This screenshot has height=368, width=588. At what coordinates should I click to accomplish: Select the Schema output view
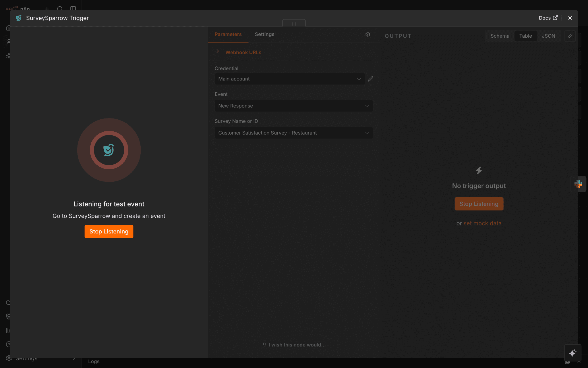pyautogui.click(x=500, y=36)
